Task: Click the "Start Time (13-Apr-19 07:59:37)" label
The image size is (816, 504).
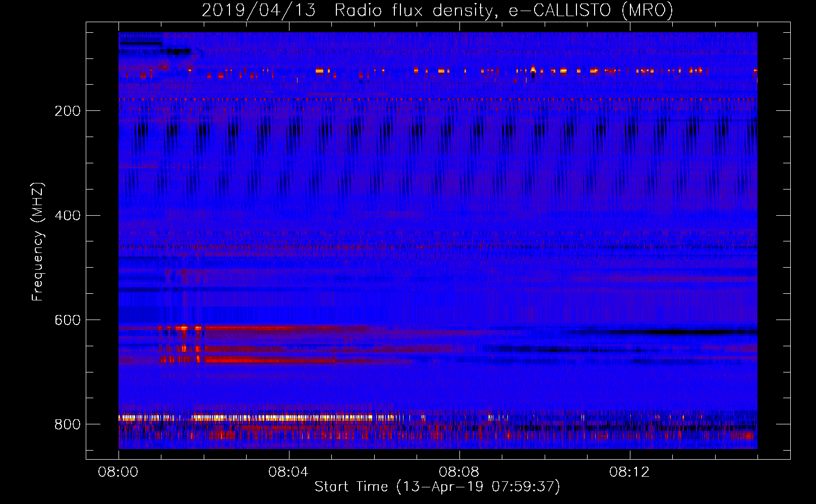Action: 437,487
